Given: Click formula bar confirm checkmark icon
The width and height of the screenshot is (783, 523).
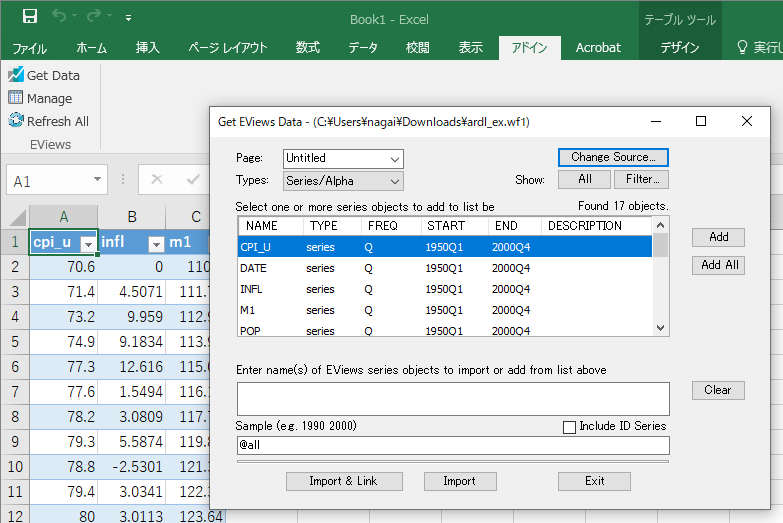Looking at the screenshot, I should click(193, 179).
